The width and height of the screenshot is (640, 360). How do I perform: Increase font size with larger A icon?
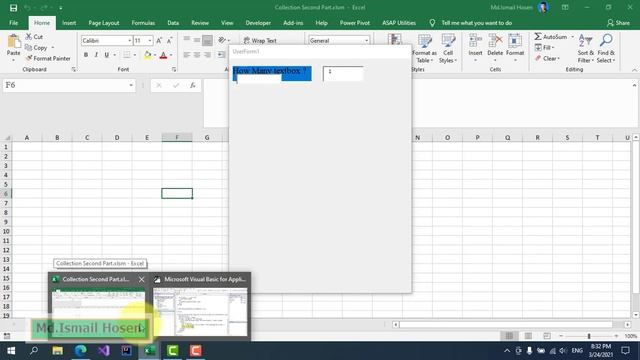pyautogui.click(x=159, y=40)
